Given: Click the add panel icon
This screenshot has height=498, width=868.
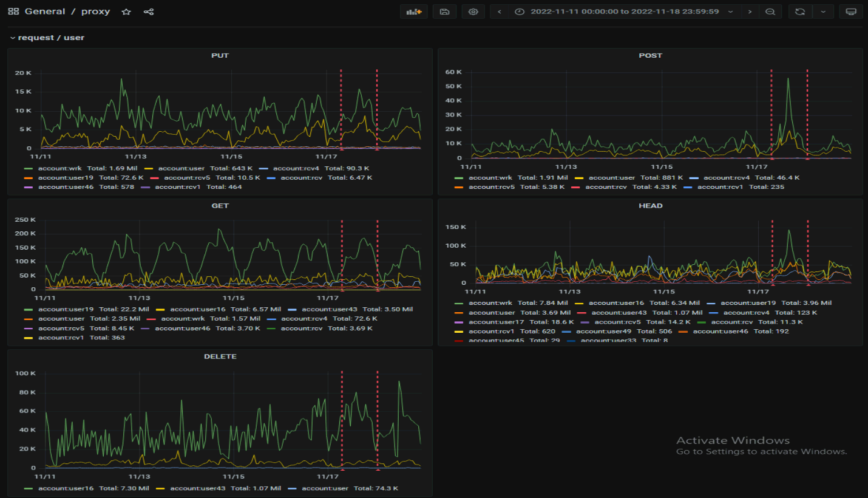Looking at the screenshot, I should pyautogui.click(x=414, y=12).
